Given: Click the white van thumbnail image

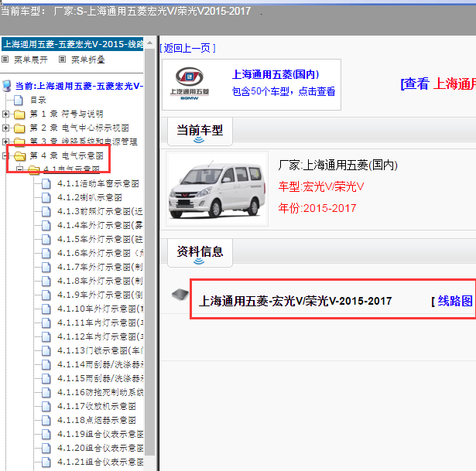Looking at the screenshot, I should coord(217,189).
